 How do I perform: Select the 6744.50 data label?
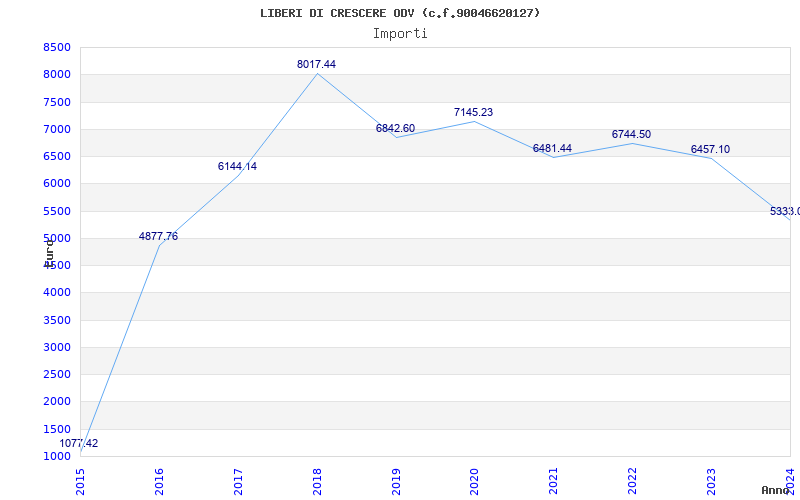631,134
